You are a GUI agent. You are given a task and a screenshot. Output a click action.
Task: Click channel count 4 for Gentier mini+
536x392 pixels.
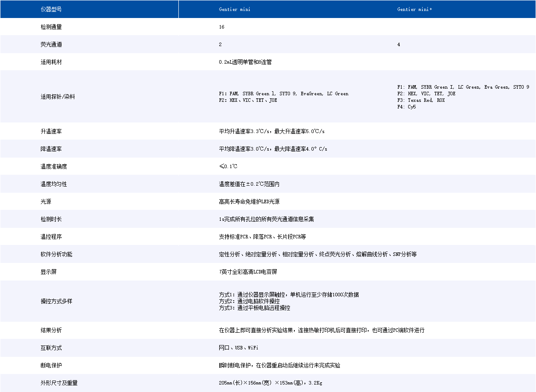tap(398, 44)
